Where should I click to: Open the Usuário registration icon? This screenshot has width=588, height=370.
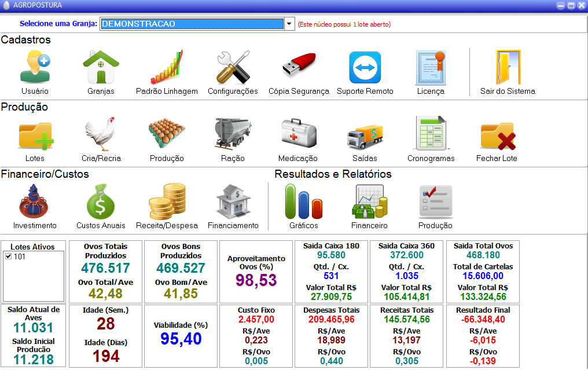(35, 67)
